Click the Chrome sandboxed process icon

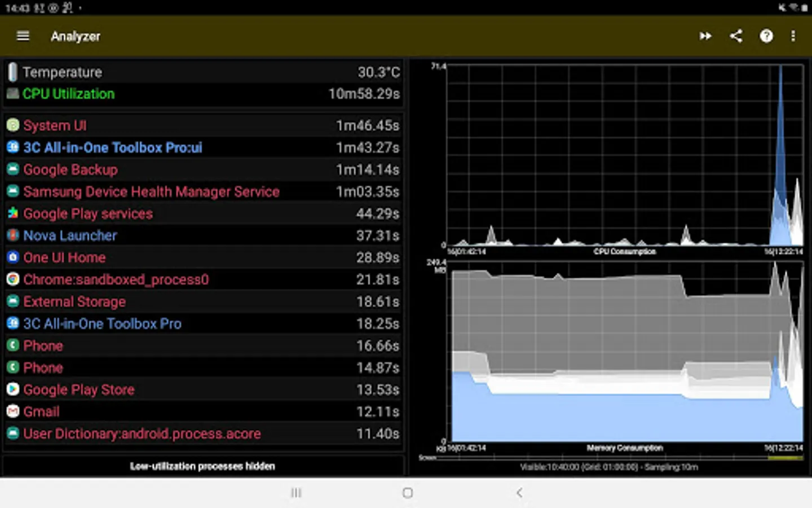click(x=13, y=279)
